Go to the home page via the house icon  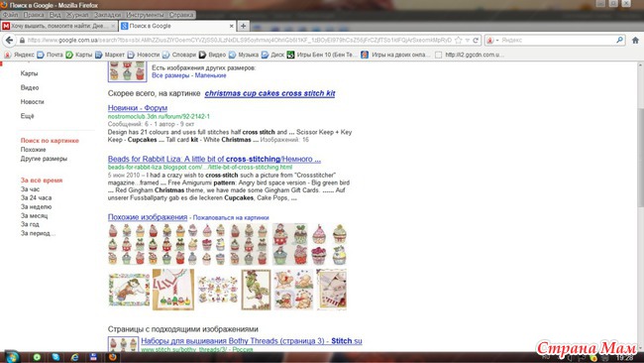635,41
